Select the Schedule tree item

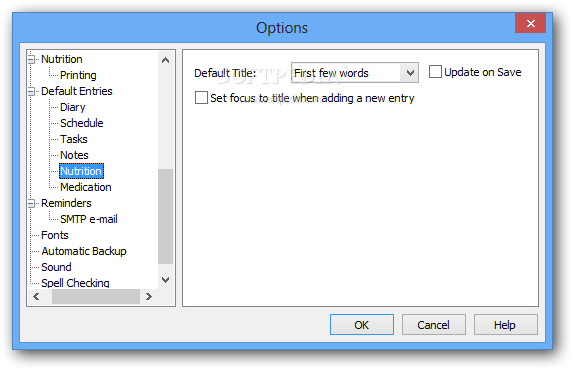tap(81, 123)
